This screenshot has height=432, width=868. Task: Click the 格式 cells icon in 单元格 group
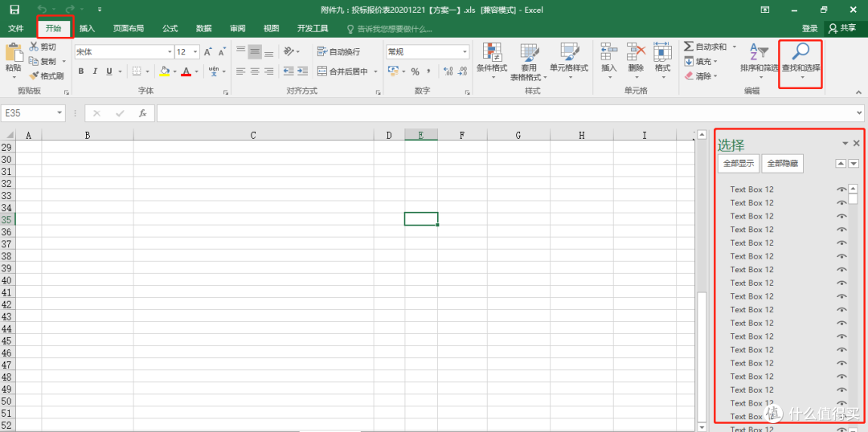click(x=662, y=51)
